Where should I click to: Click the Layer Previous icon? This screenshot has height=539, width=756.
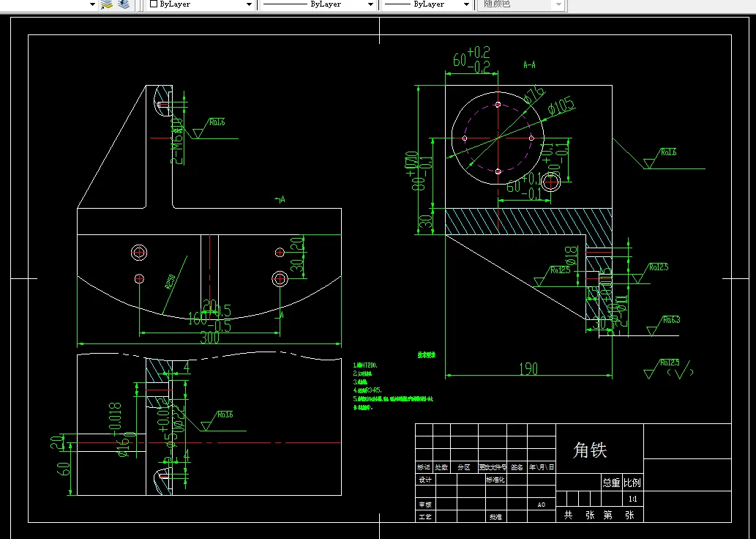pos(124,4)
